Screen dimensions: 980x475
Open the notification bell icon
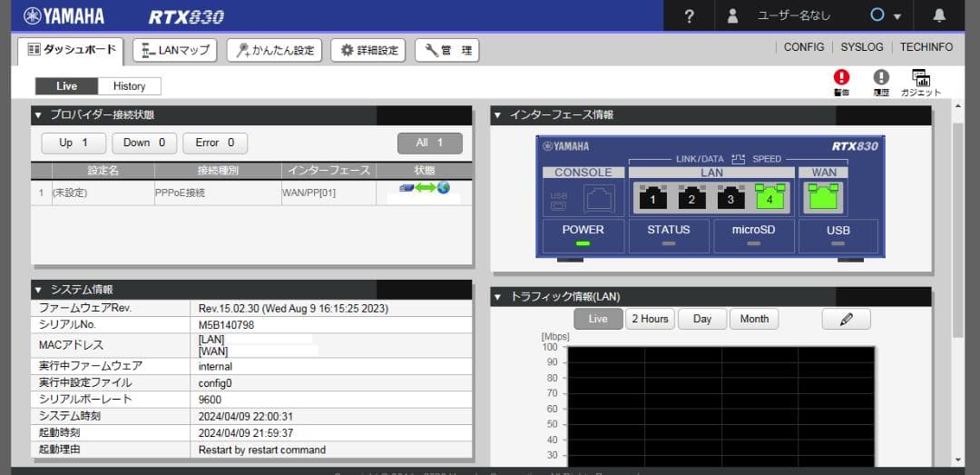(x=939, y=16)
